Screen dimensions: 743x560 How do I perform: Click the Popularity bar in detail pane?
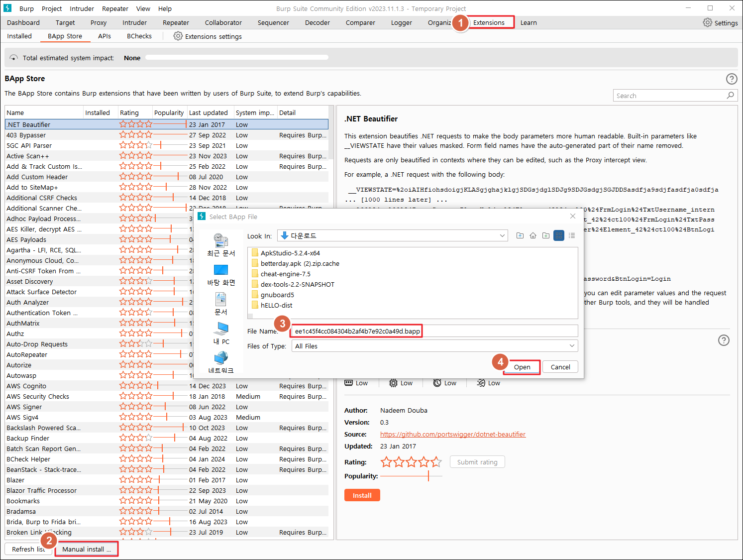click(411, 476)
